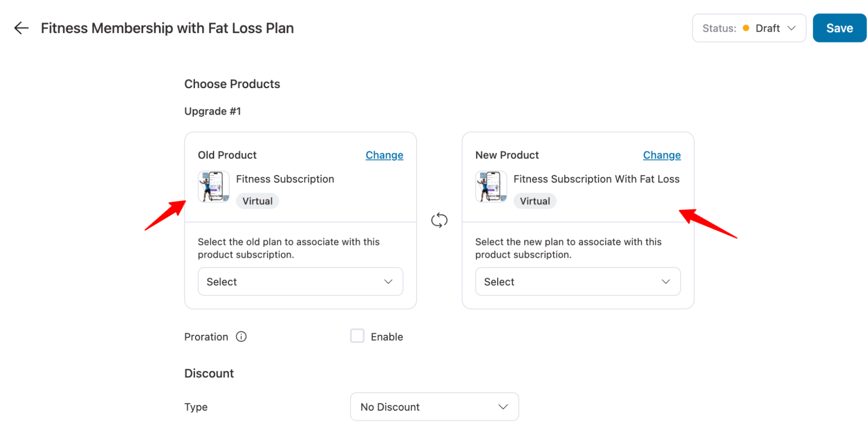Click the orange Draft status dot
The image size is (868, 432).
(x=746, y=28)
